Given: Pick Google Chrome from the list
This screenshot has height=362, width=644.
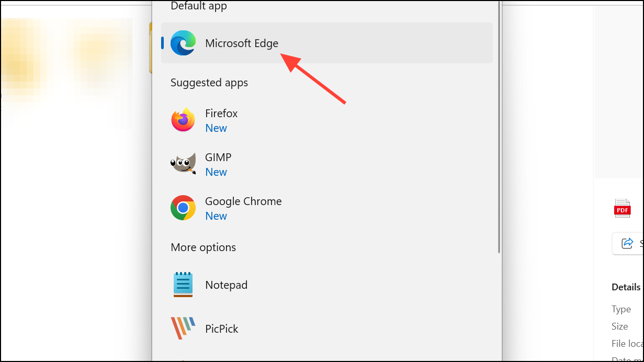Looking at the screenshot, I should click(x=327, y=208).
